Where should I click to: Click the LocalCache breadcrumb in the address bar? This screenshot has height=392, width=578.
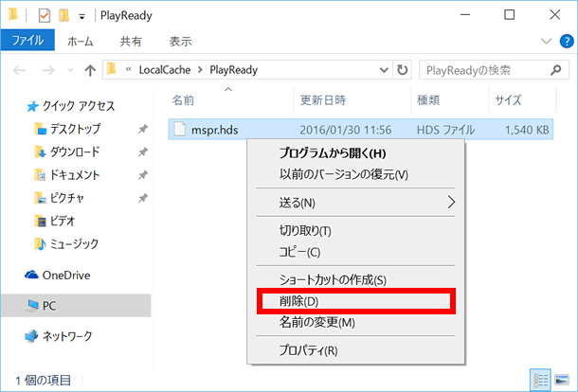[165, 70]
